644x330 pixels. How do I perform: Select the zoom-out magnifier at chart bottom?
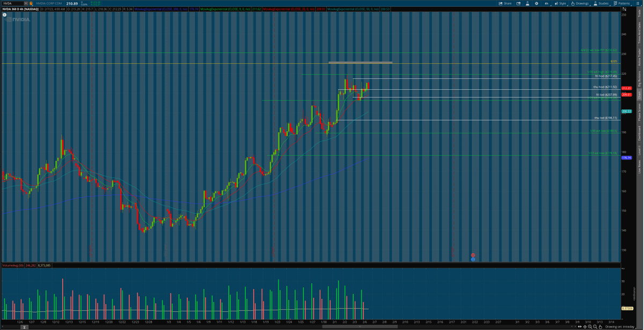coord(595,326)
